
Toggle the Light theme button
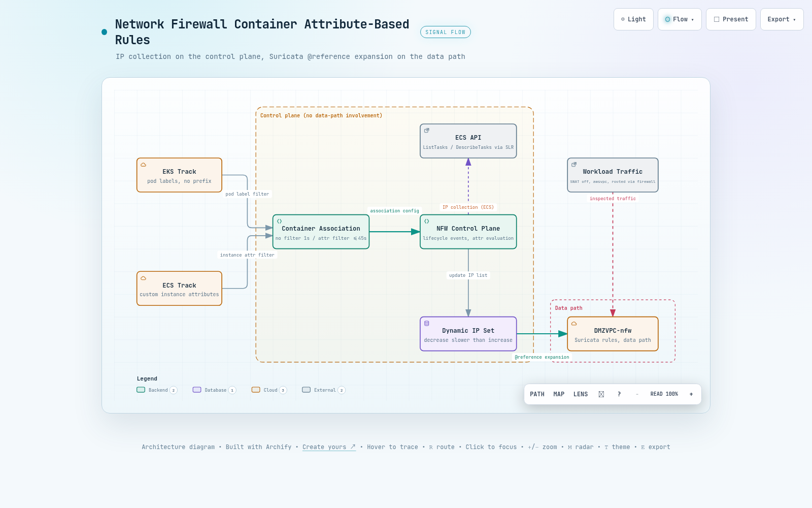coord(633,19)
